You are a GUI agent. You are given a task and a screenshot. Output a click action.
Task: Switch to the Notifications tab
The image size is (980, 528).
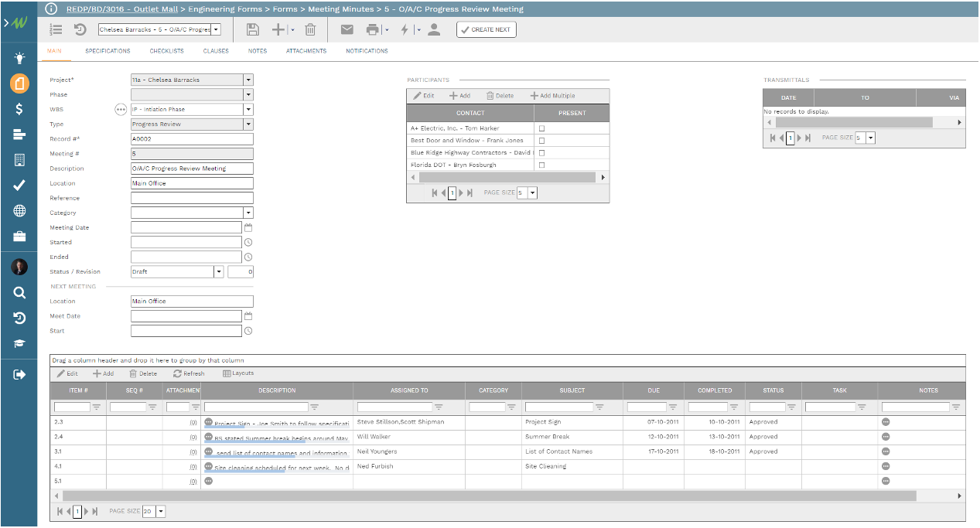click(x=367, y=51)
